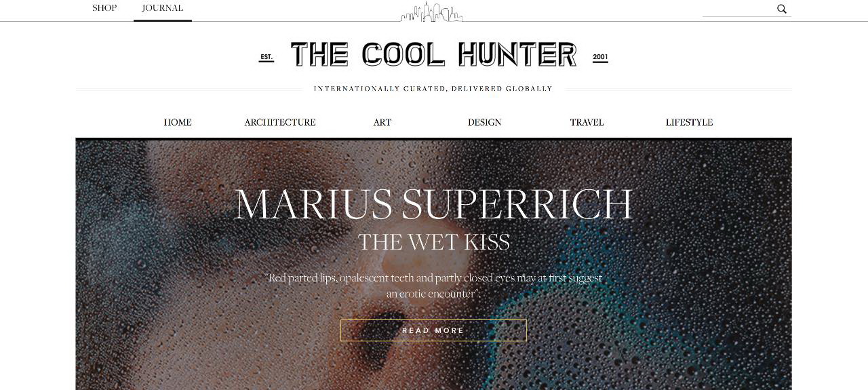Screen dimensions: 868x390
Task: Go to Home in navigation
Action: (178, 122)
